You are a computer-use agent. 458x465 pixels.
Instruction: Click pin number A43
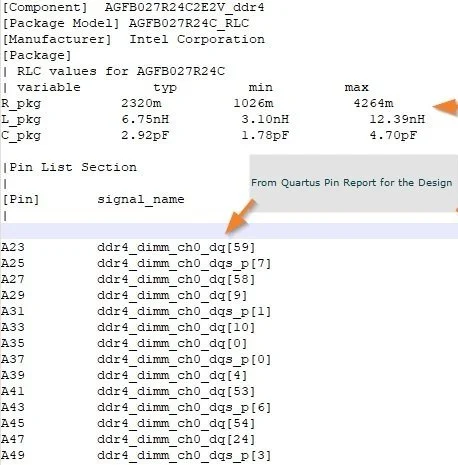(13, 407)
